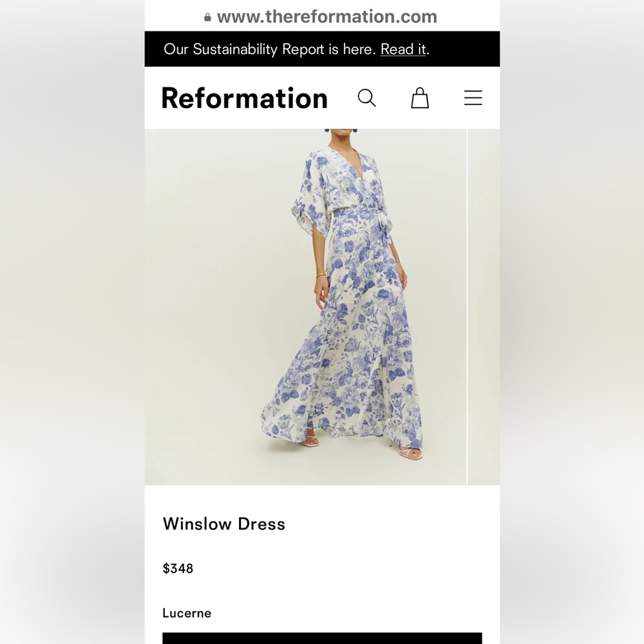This screenshot has width=644, height=644.
Task: Select the Lucerne color label
Action: click(x=187, y=613)
